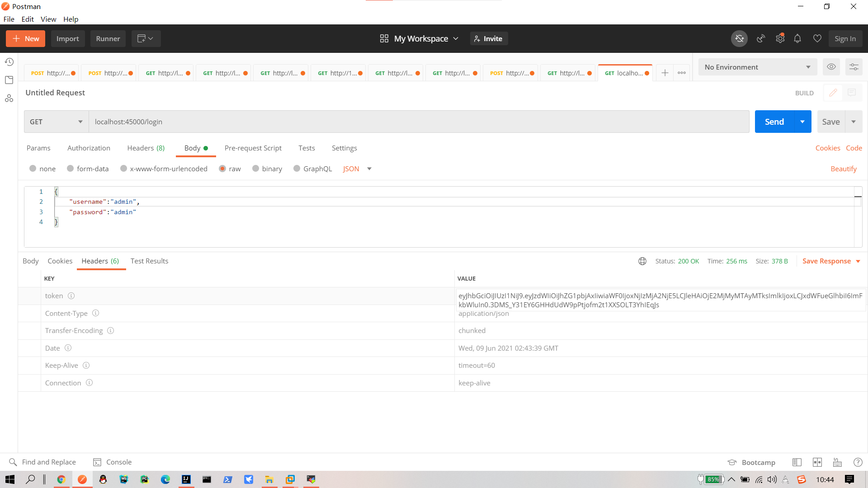Open the History sidebar icon
This screenshot has height=488, width=868.
[x=9, y=62]
